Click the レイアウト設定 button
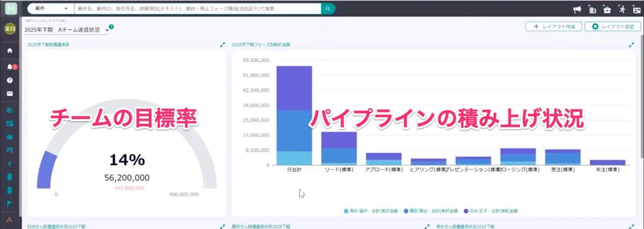The height and width of the screenshot is (229, 644). 612,26
